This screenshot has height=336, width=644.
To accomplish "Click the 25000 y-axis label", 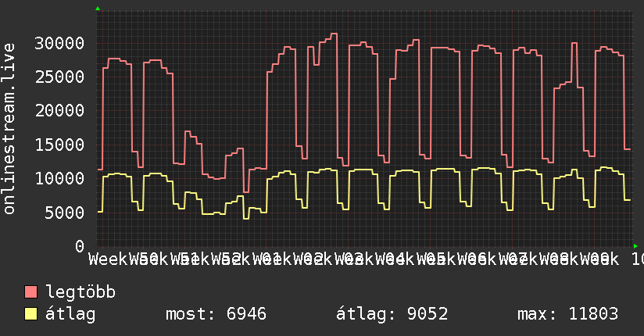I will pyautogui.click(x=59, y=77).
